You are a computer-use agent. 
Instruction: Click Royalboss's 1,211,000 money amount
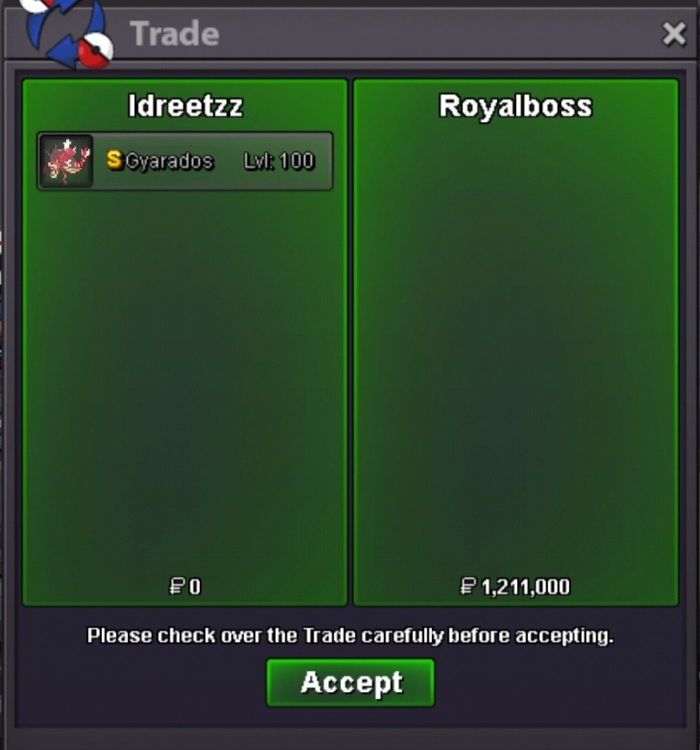525,587
